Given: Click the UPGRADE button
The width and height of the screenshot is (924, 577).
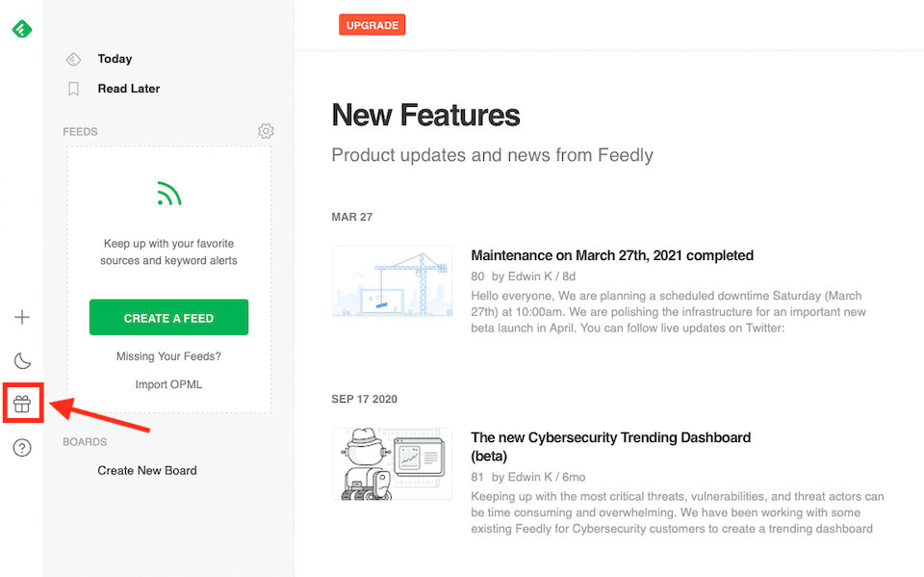Looking at the screenshot, I should (x=372, y=24).
